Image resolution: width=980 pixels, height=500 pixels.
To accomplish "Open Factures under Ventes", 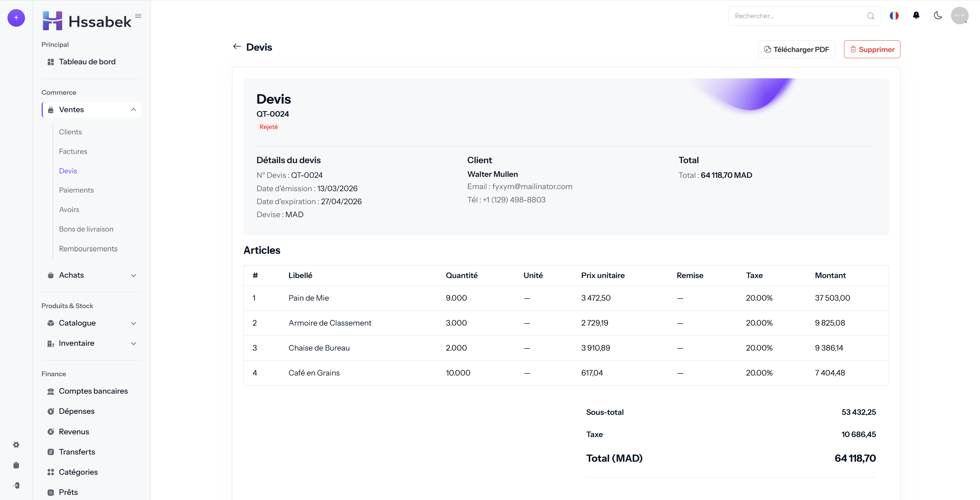I will 73,151.
